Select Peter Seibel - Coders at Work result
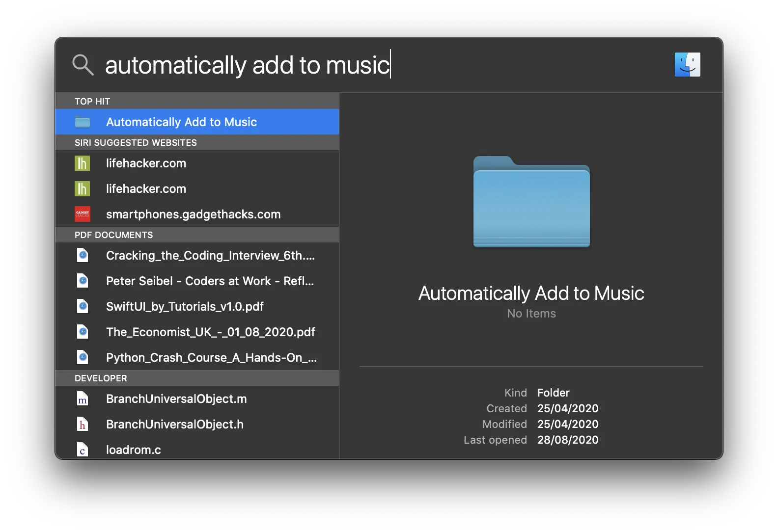This screenshot has height=532, width=778. click(x=197, y=281)
